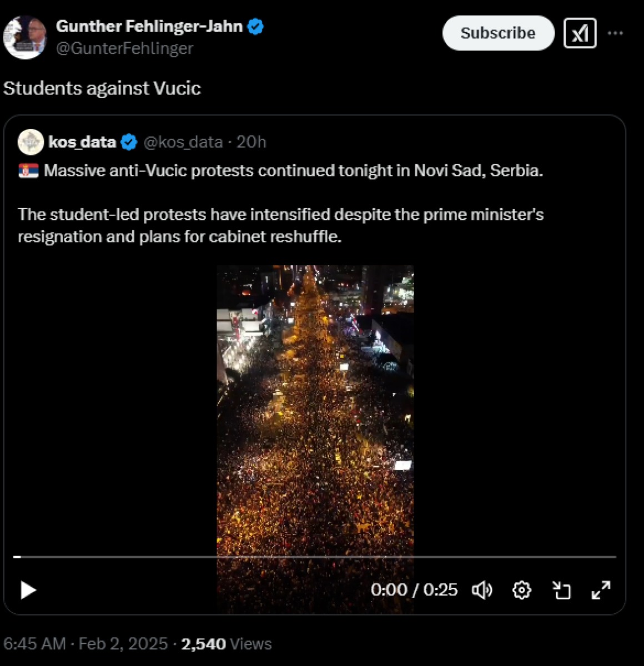Click the video progress bar
The height and width of the screenshot is (666, 644).
point(315,556)
